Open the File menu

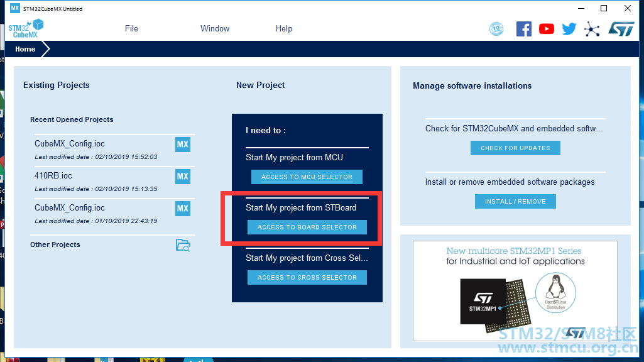pos(131,29)
